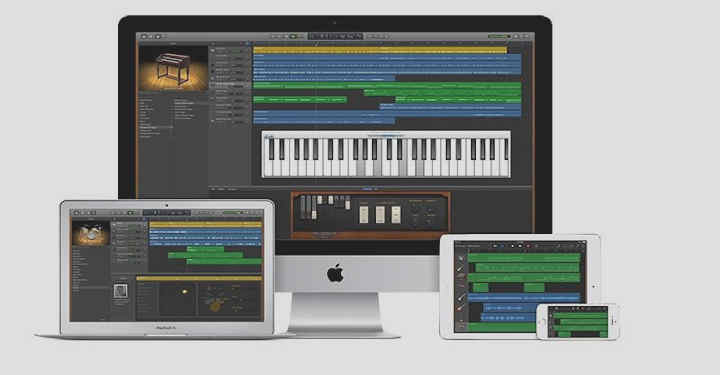720x375 pixels.
Task: Select the yellow editor region on the MacBook
Action: 199,278
